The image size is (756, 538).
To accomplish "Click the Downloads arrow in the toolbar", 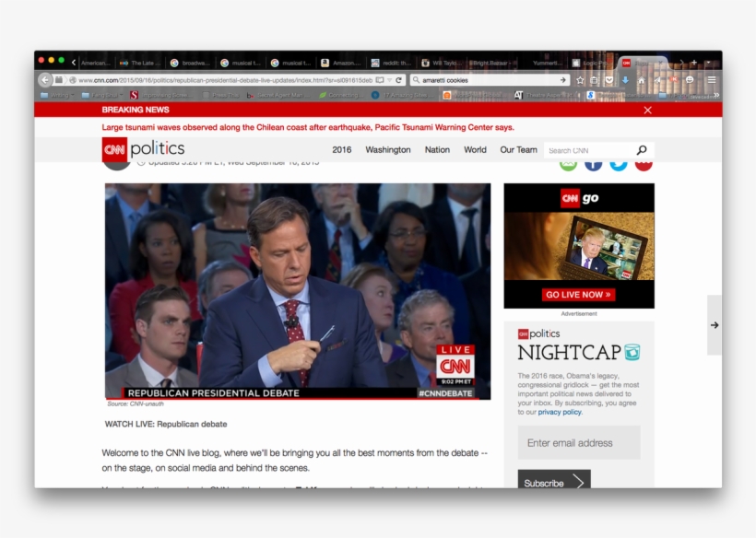I will 625,80.
